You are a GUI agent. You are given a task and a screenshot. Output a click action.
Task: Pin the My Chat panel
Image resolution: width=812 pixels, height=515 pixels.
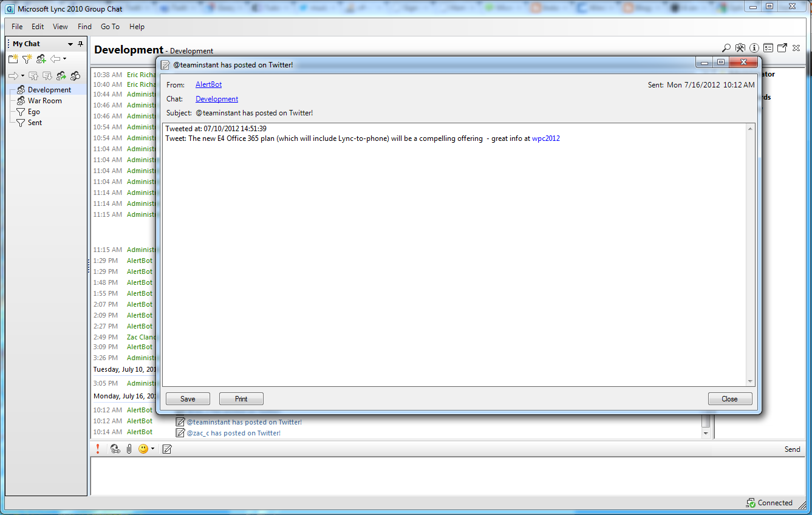[81, 44]
